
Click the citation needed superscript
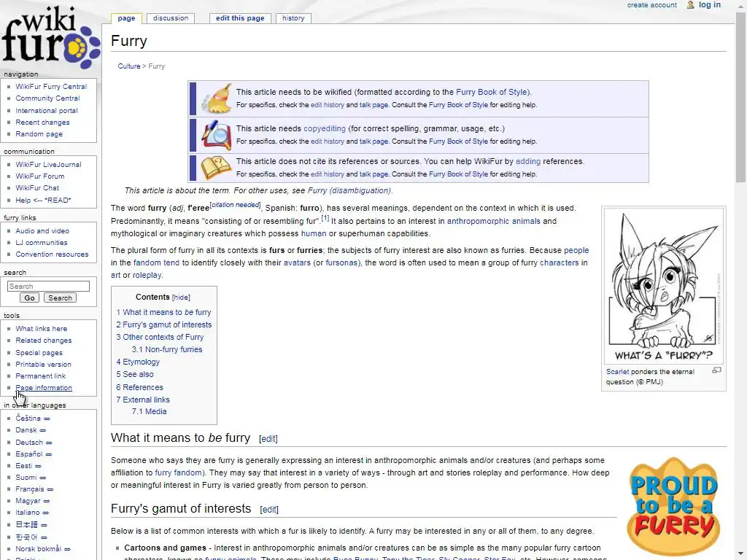tap(236, 205)
